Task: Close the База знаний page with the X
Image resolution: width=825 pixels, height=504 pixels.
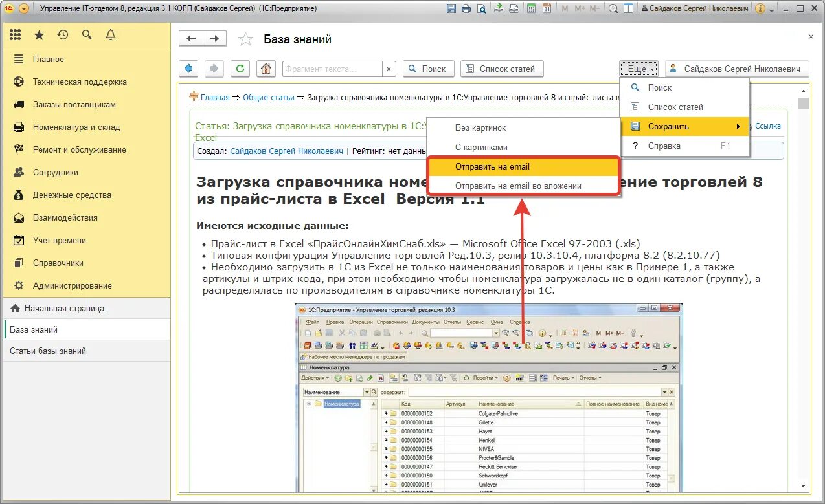Action: 811,37
